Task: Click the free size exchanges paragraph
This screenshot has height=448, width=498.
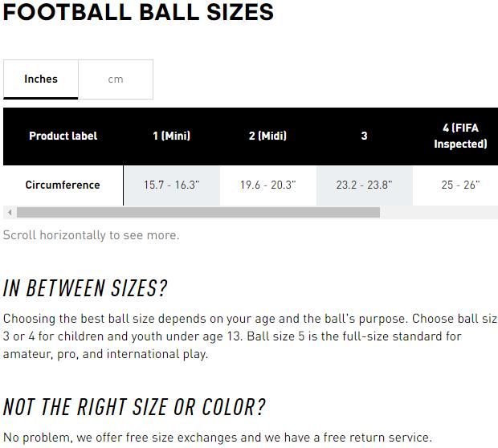Action: (217, 438)
